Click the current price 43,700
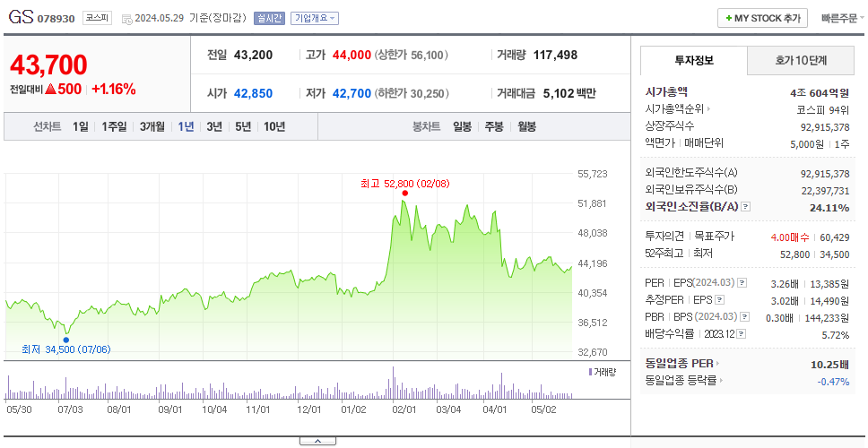The image size is (868, 448). click(x=48, y=65)
